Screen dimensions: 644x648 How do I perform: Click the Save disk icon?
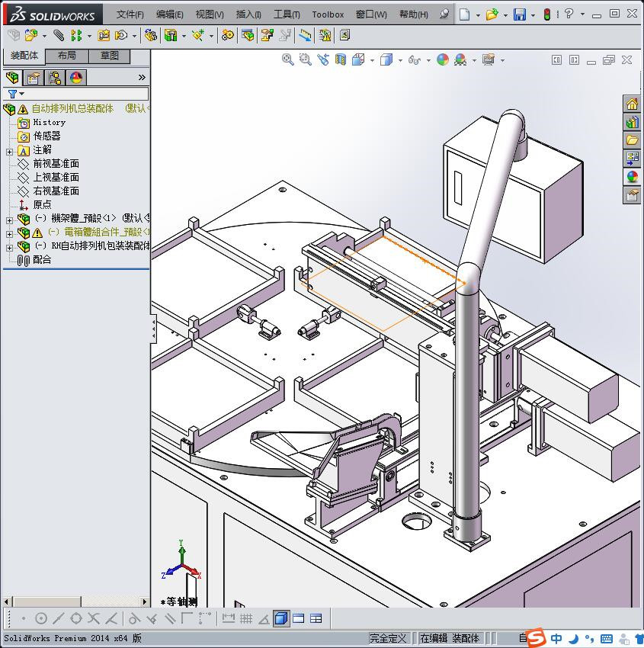pos(519,14)
